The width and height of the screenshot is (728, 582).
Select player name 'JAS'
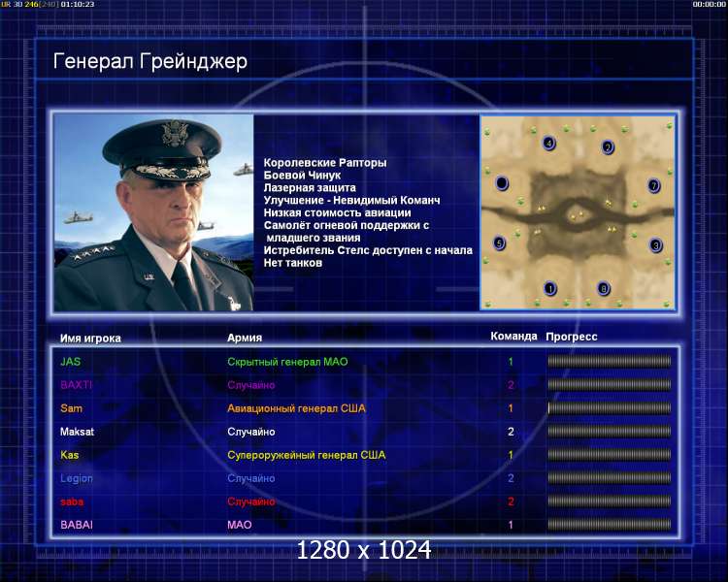point(71,362)
